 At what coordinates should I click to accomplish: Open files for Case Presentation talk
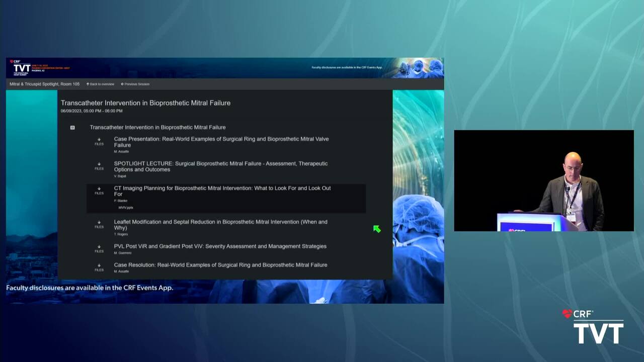coord(99,141)
